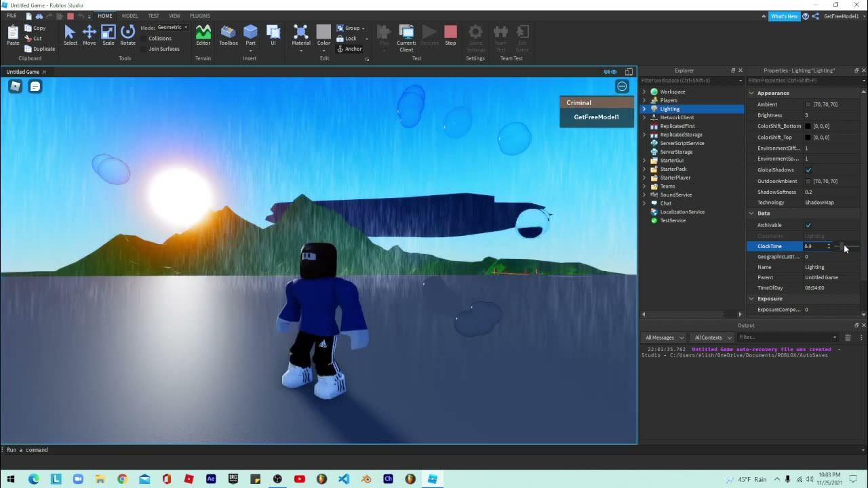Collapse the Appearance properties section
This screenshot has height=488, width=868.
[751, 93]
